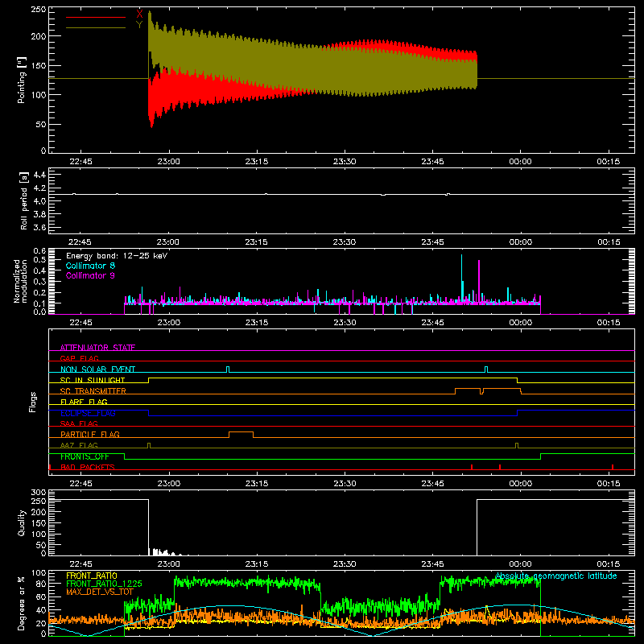Select the MAX_DET_VS_TOT legend entry

tap(100, 592)
